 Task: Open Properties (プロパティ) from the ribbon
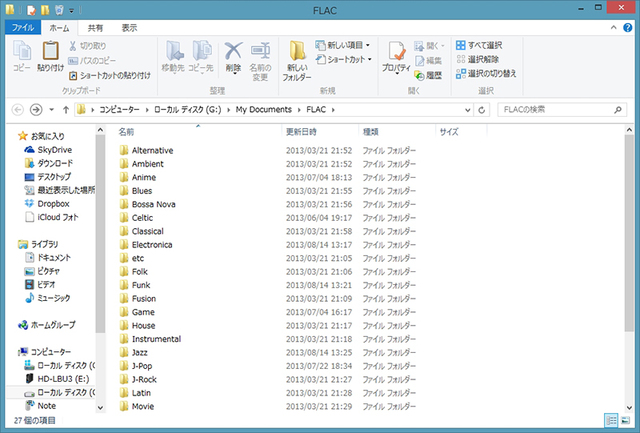[x=396, y=56]
